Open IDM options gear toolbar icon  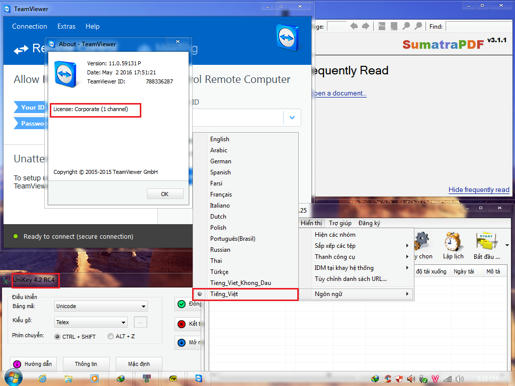coord(422,241)
